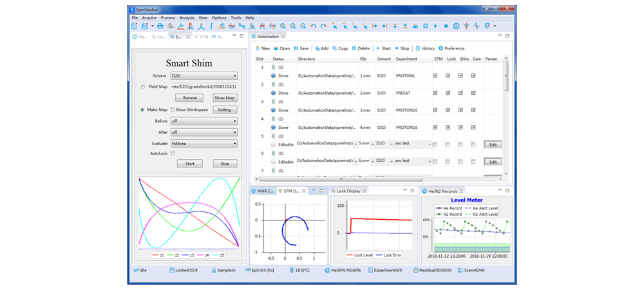The height and width of the screenshot is (290, 644).
Task: Click the print icon in main toolbar
Action: 160,26
